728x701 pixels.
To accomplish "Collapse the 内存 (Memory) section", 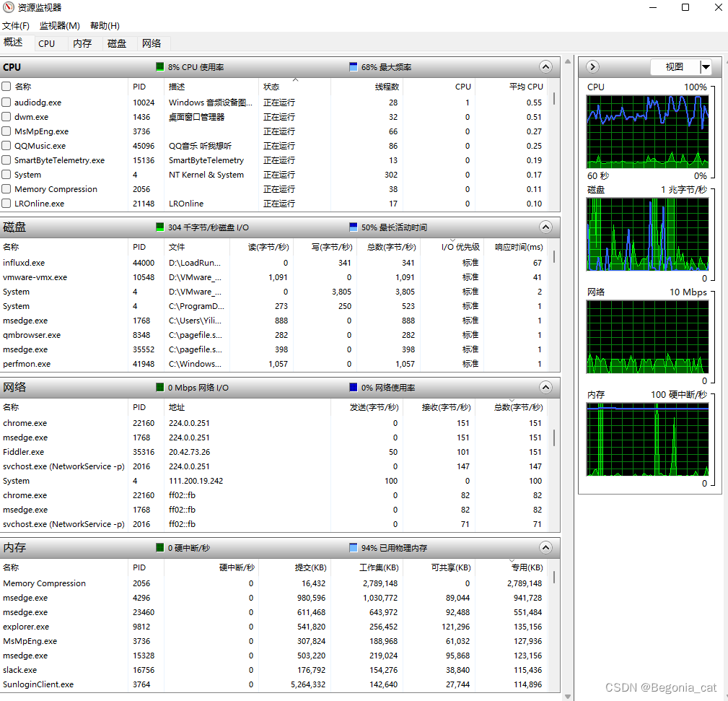I will click(x=545, y=548).
